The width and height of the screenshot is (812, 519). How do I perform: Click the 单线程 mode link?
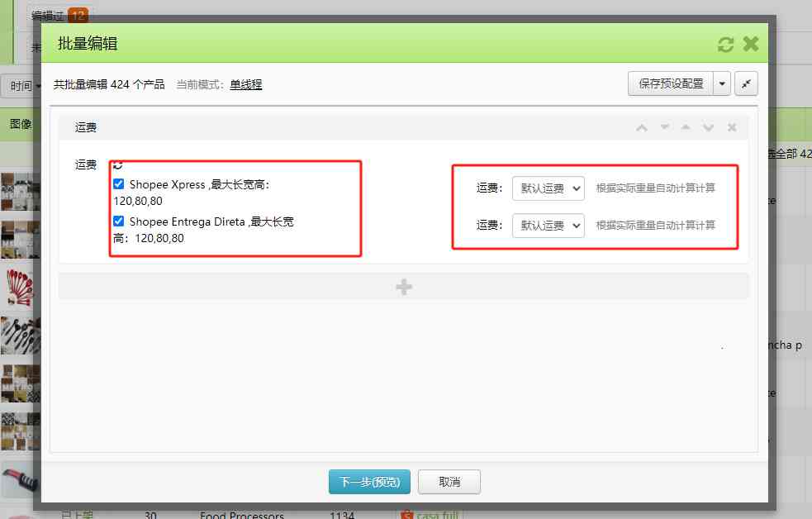coord(246,83)
